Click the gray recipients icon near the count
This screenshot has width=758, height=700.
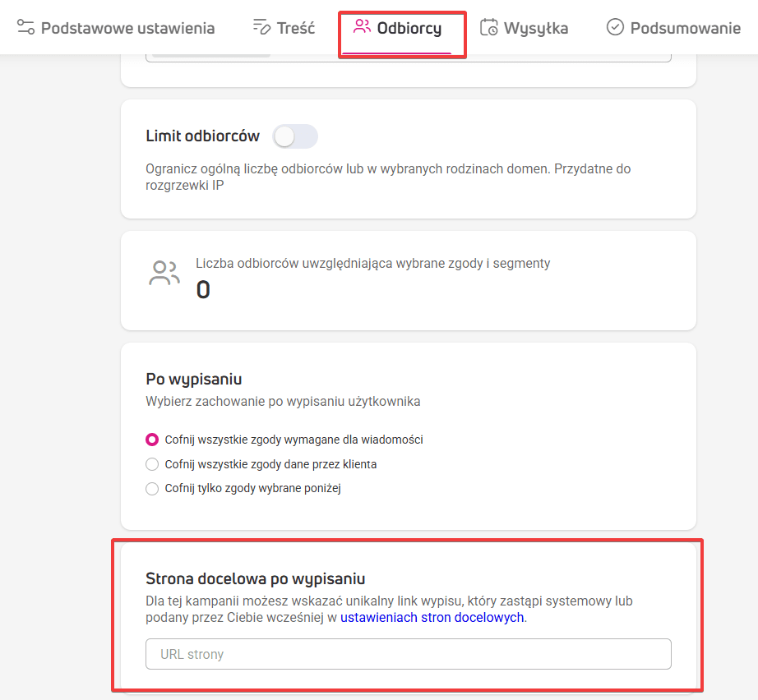164,273
